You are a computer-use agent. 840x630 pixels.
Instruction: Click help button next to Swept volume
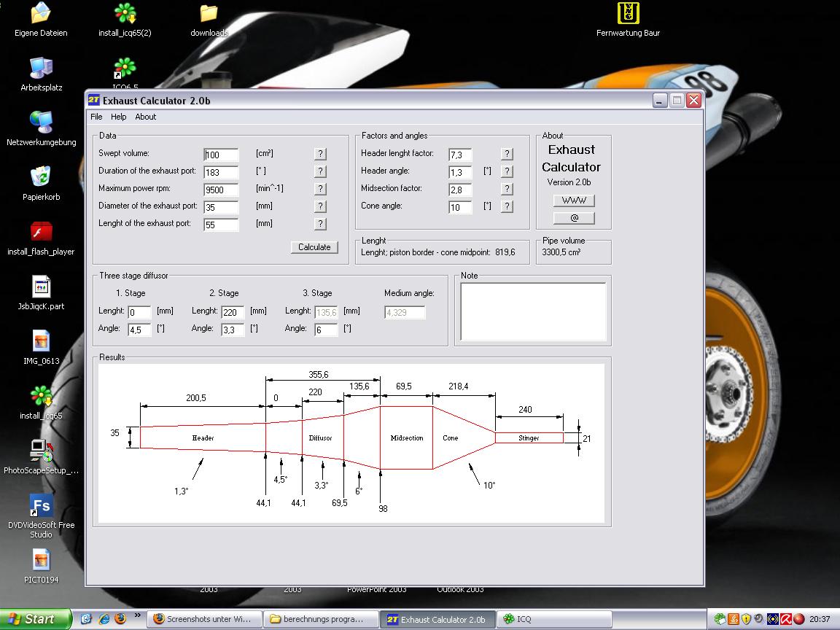(x=320, y=154)
